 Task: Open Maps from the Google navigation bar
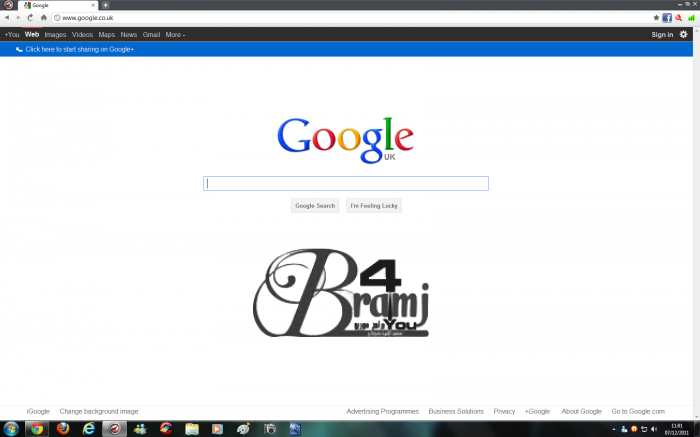[x=106, y=35]
